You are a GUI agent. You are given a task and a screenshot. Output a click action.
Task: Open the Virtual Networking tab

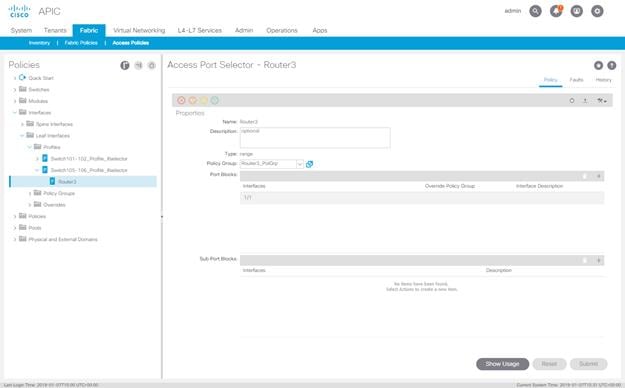(x=139, y=30)
